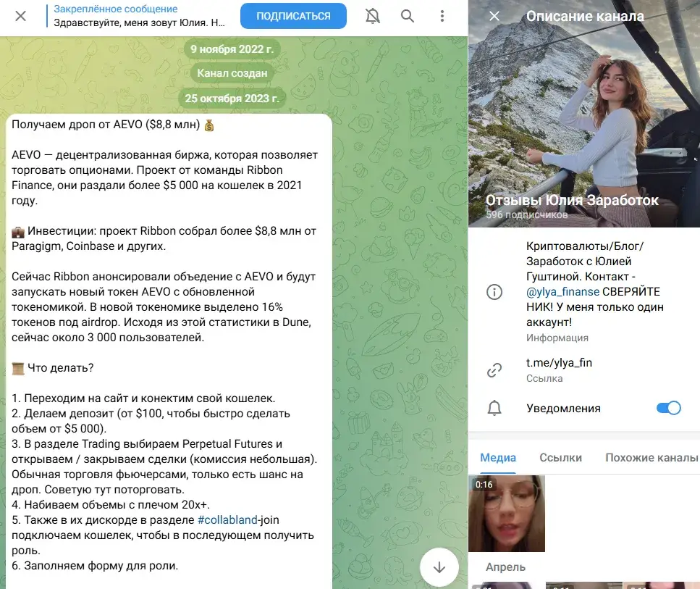Open search with the magnifier icon

[407, 16]
